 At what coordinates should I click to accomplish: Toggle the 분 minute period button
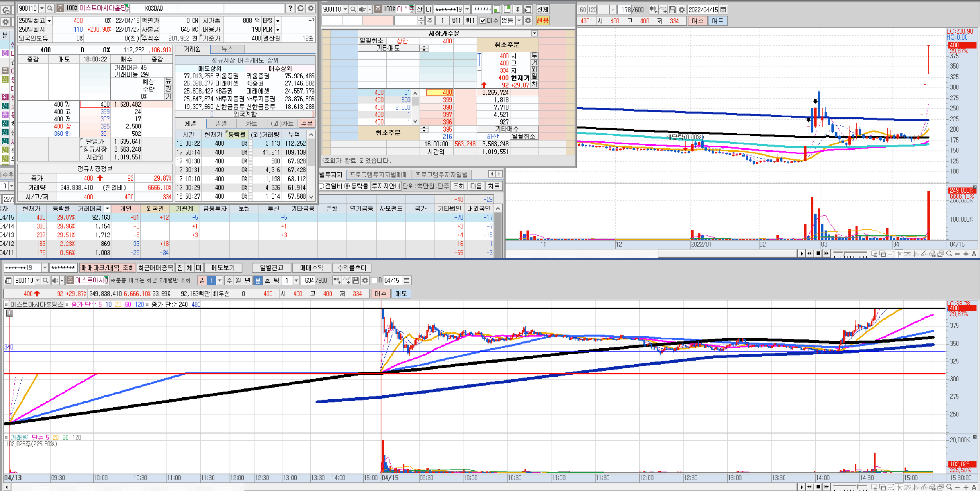258,280
